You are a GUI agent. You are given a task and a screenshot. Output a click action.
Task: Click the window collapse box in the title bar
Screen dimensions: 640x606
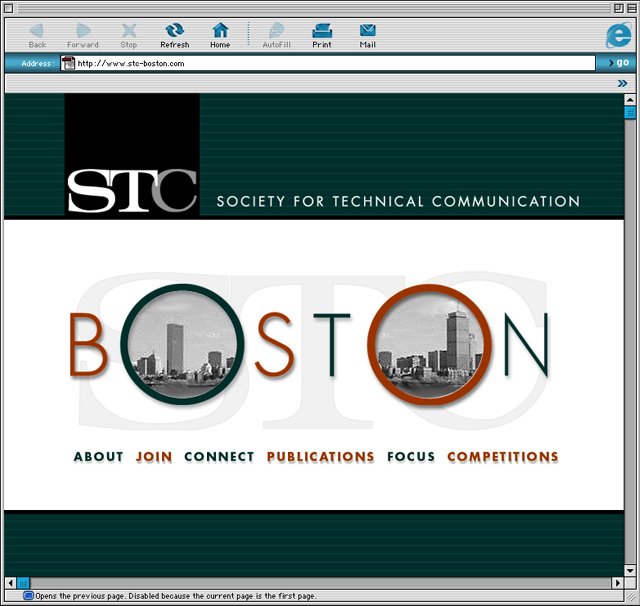pos(631,8)
